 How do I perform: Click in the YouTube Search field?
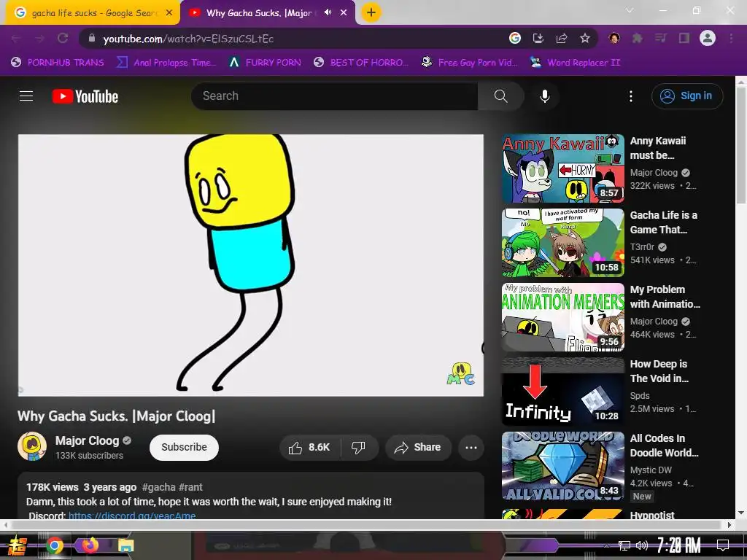(x=334, y=96)
